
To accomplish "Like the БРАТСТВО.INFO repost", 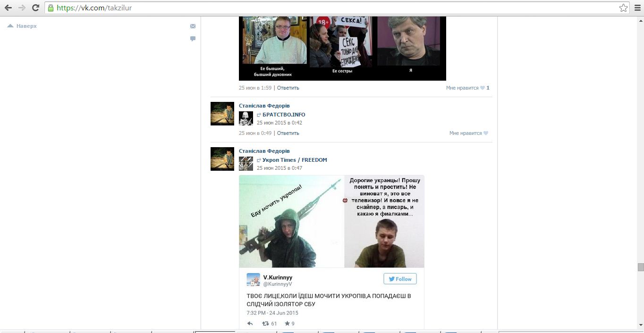I will [468, 133].
